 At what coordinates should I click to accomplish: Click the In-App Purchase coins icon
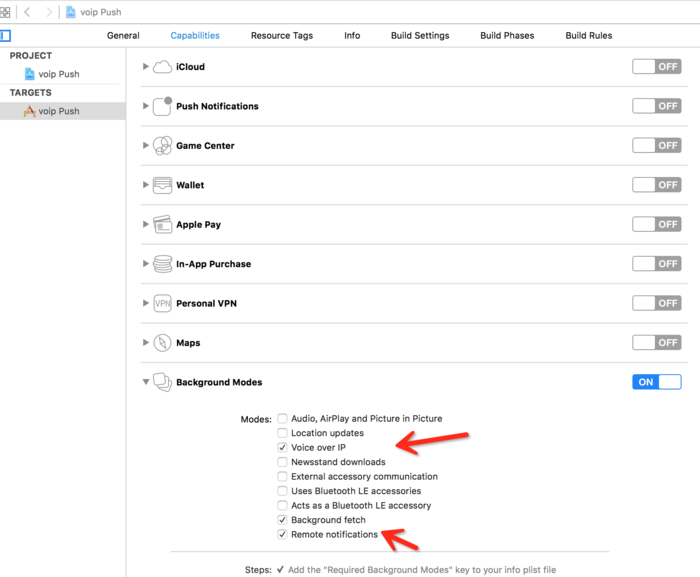(162, 264)
